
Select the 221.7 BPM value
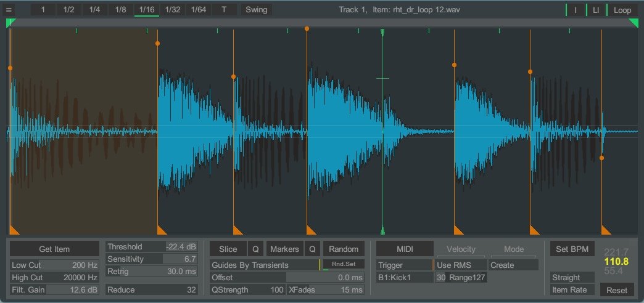616,252
